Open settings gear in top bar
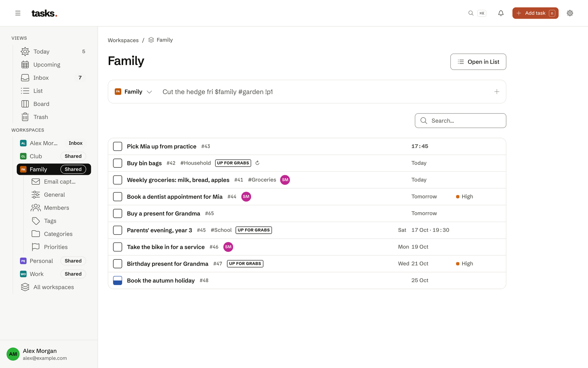This screenshot has height=368, width=588. coord(570,13)
